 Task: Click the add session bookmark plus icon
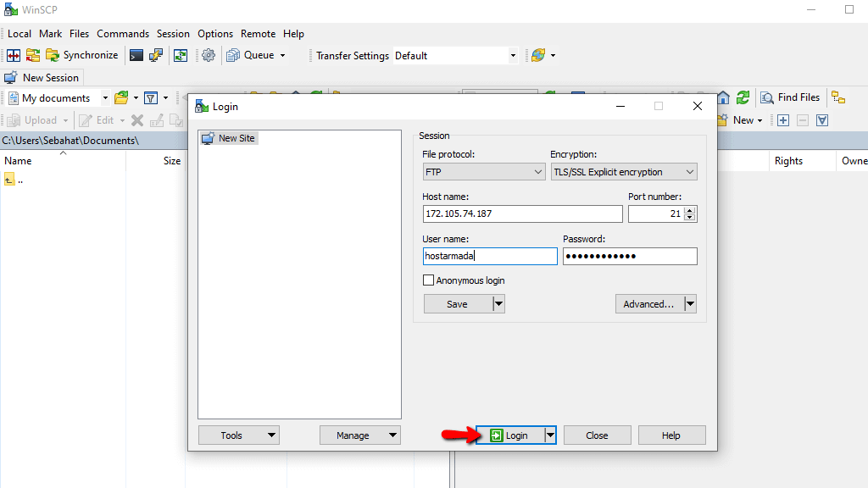pyautogui.click(x=782, y=119)
